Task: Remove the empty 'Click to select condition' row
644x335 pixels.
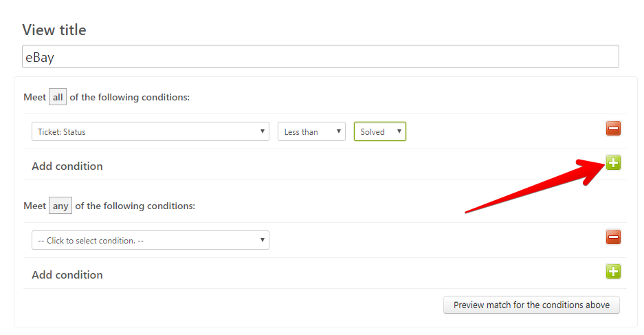Action: pyautogui.click(x=613, y=237)
